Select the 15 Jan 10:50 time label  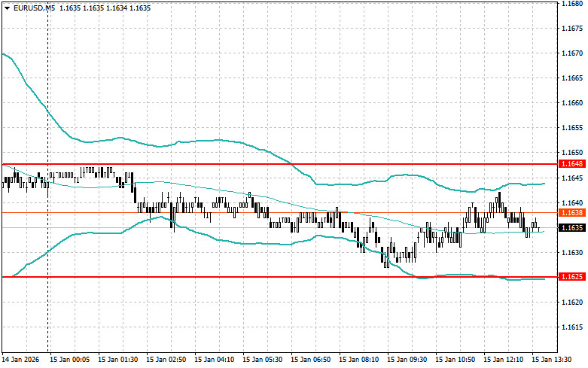click(x=455, y=360)
